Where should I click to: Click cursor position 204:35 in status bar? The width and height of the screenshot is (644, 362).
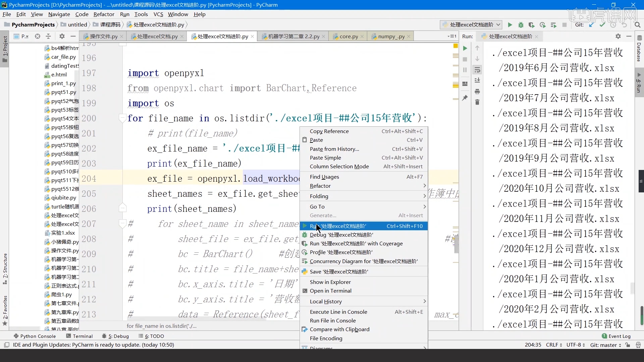point(533,345)
